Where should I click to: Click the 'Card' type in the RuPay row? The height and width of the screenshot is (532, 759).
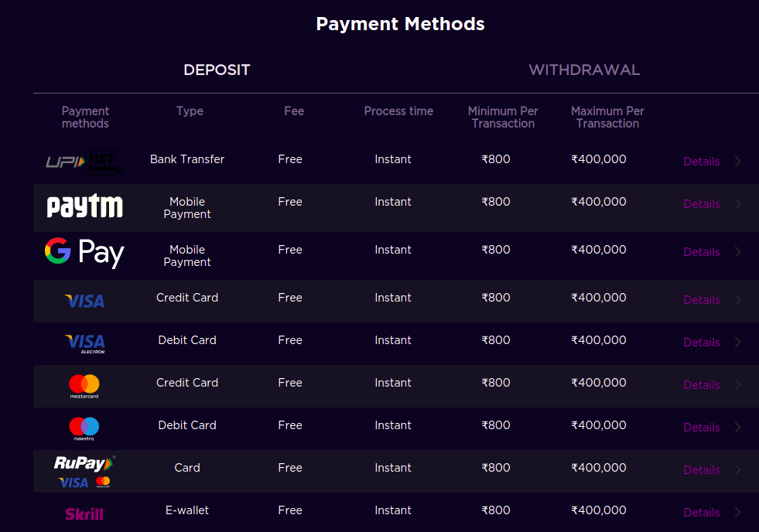click(x=187, y=468)
